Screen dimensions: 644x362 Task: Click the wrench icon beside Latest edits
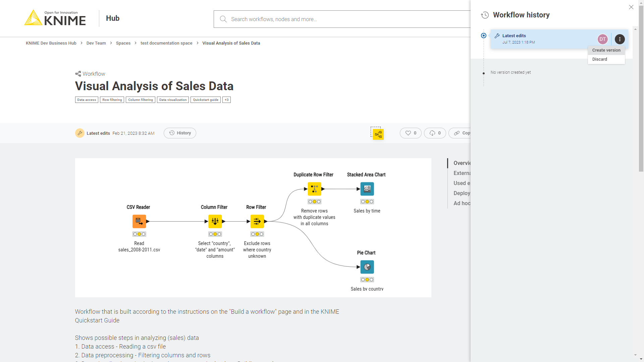497,36
